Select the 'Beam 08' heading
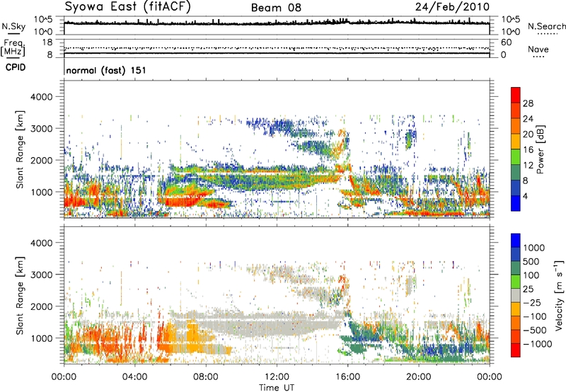 click(276, 8)
